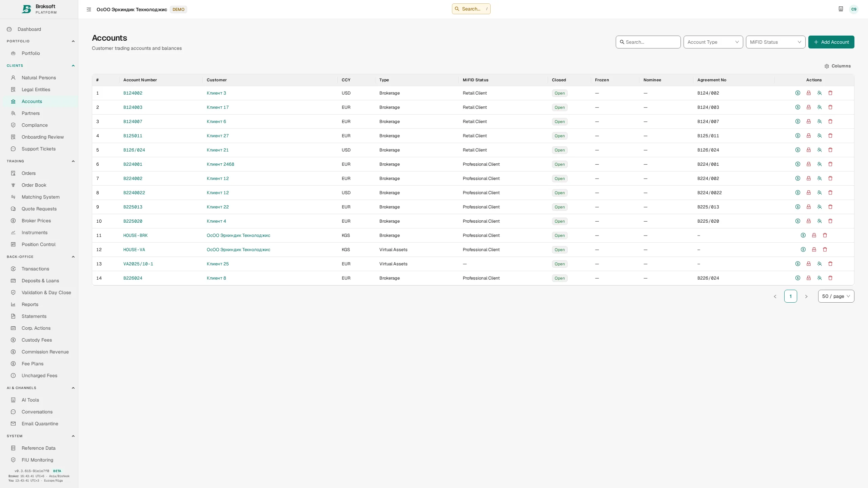
Task: Click the red trash icon for account B125011
Action: click(830, 136)
